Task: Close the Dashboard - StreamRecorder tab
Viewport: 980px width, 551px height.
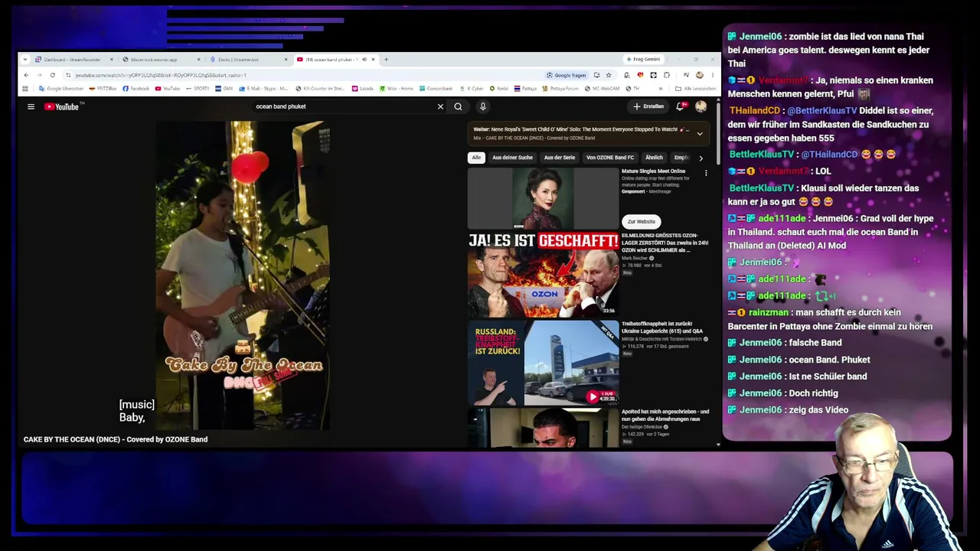Action: click(x=111, y=60)
